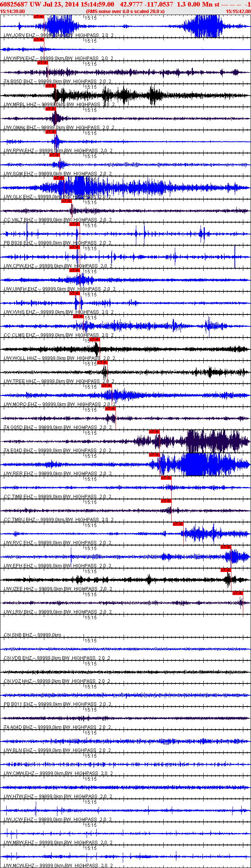Click the TA.A04D BHZ station label

pos(18,727)
